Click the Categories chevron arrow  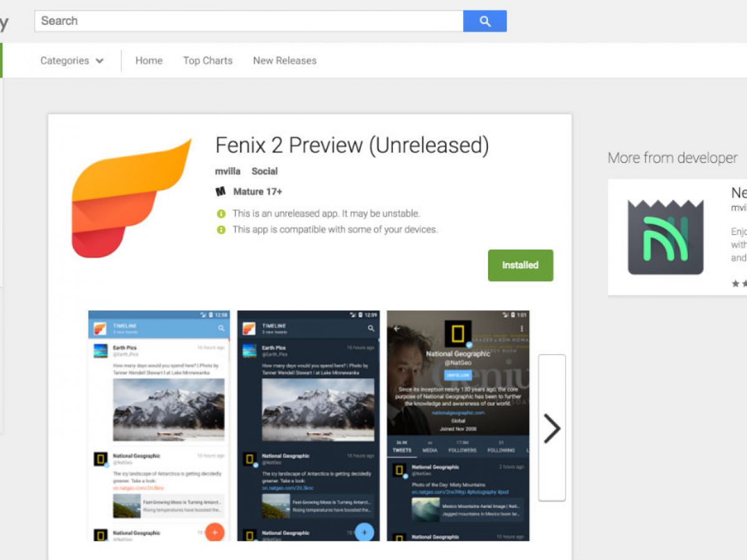100,61
